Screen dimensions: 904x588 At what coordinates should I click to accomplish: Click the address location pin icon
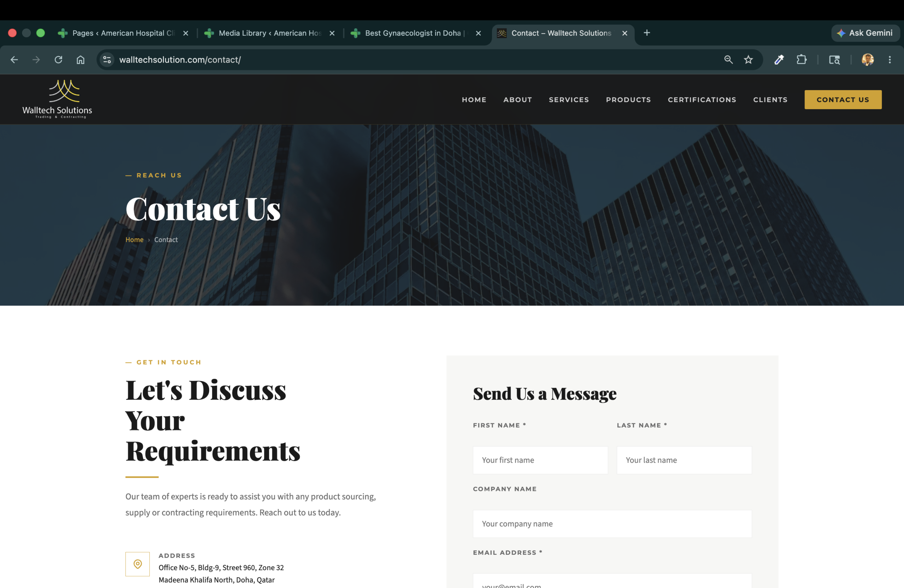point(137,564)
